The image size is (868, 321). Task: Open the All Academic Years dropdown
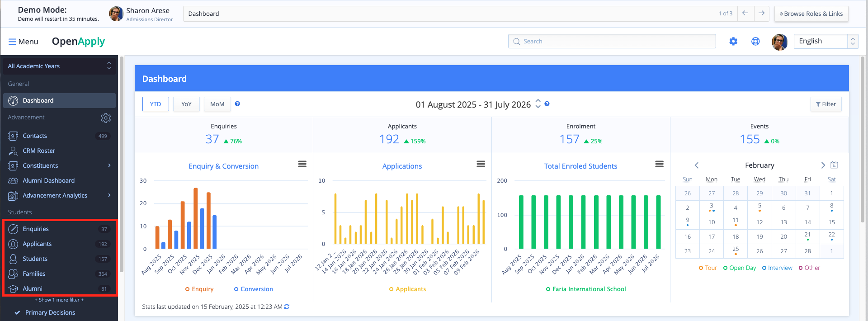click(x=59, y=66)
